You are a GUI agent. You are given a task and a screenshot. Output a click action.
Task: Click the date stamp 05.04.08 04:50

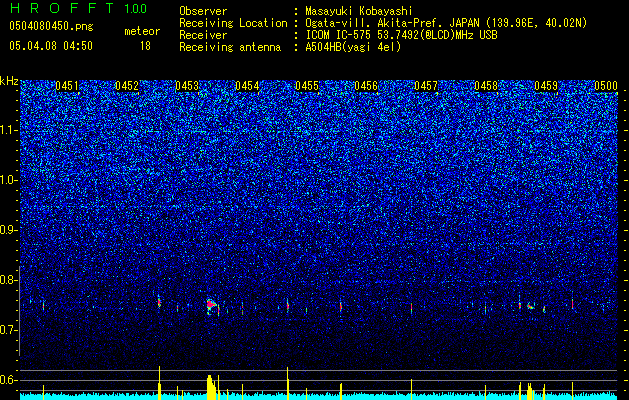[x=51, y=46]
